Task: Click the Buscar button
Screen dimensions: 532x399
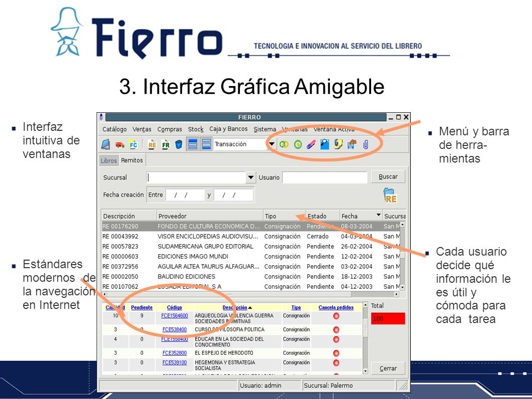Action: 388,177
